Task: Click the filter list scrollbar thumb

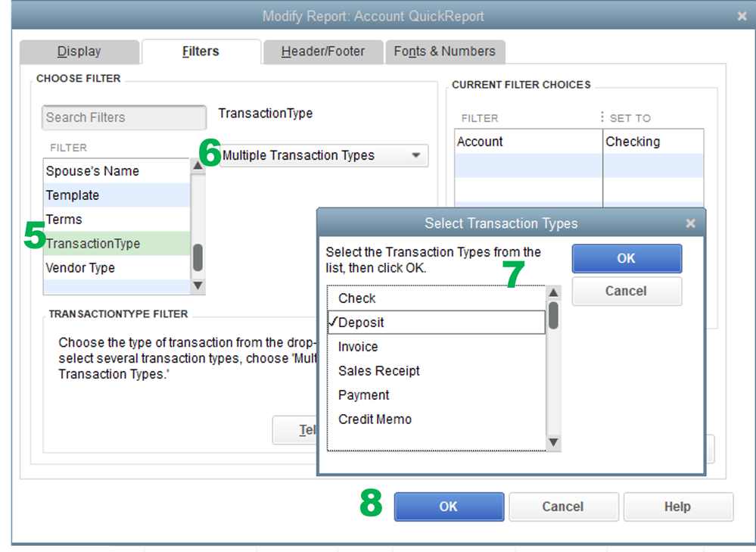Action: tap(198, 257)
